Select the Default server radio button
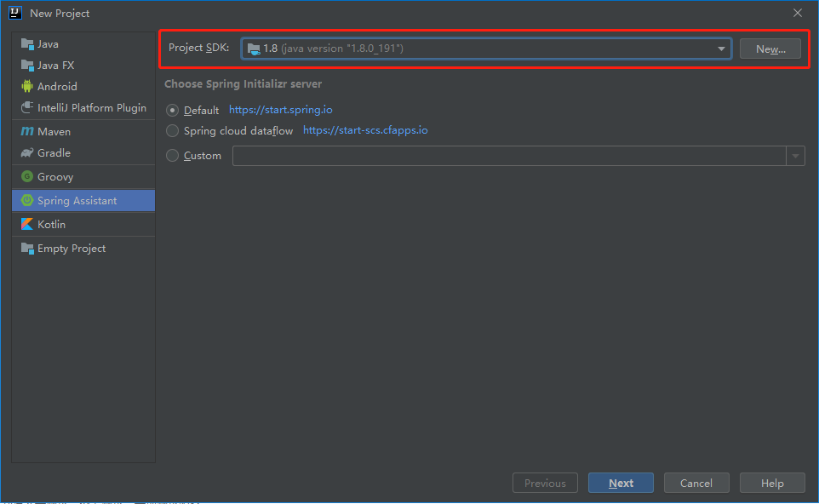 172,110
